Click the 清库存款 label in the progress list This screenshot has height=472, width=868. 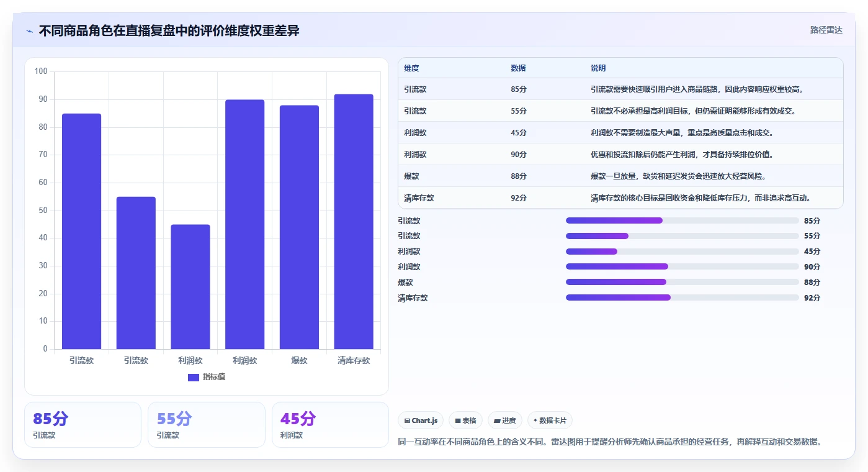pyautogui.click(x=413, y=298)
